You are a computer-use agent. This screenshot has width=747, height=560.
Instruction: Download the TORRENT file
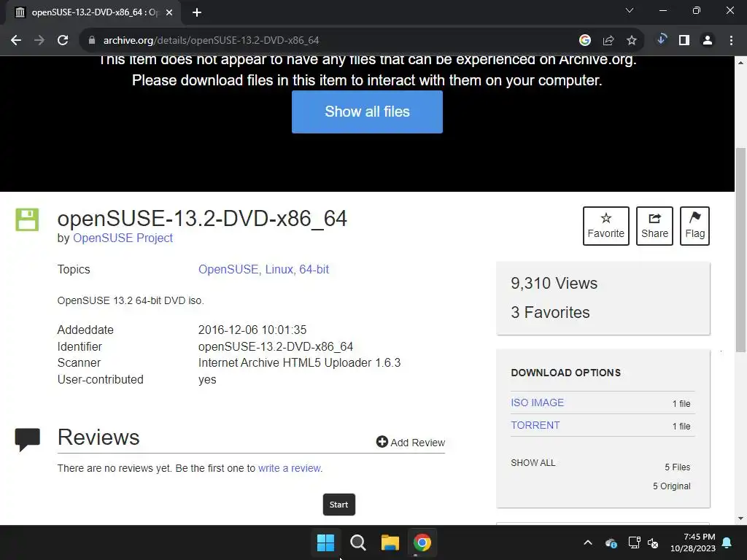tap(535, 425)
